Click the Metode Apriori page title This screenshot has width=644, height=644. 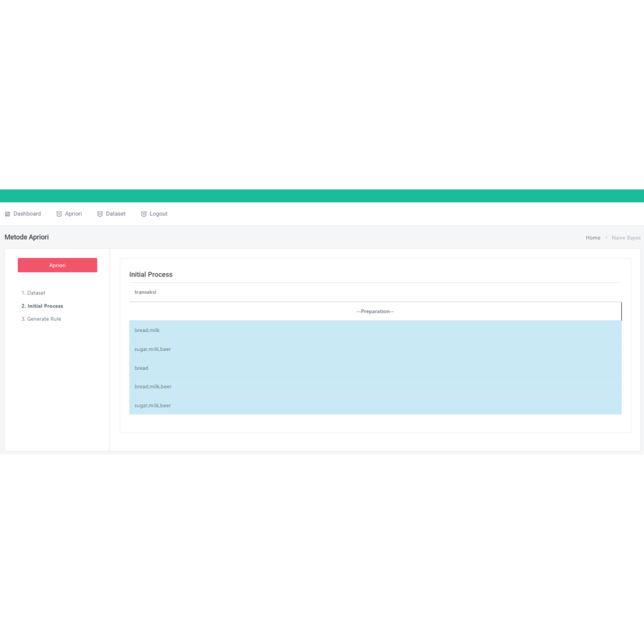tap(26, 237)
